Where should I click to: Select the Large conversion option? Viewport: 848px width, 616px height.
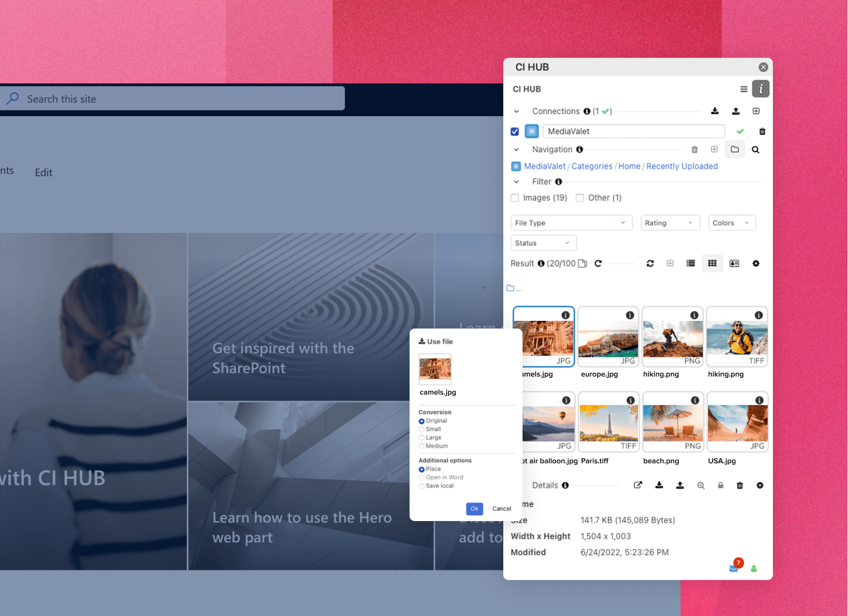coord(422,438)
